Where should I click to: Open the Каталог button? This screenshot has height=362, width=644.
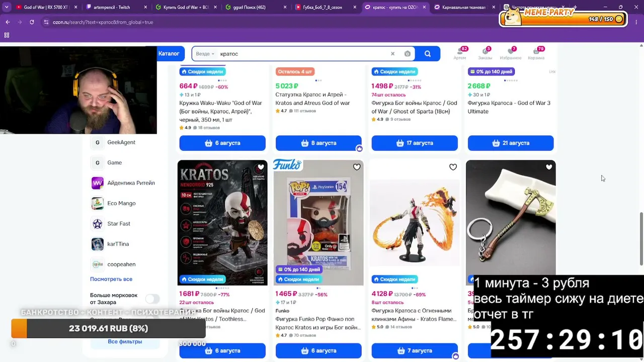(169, 54)
